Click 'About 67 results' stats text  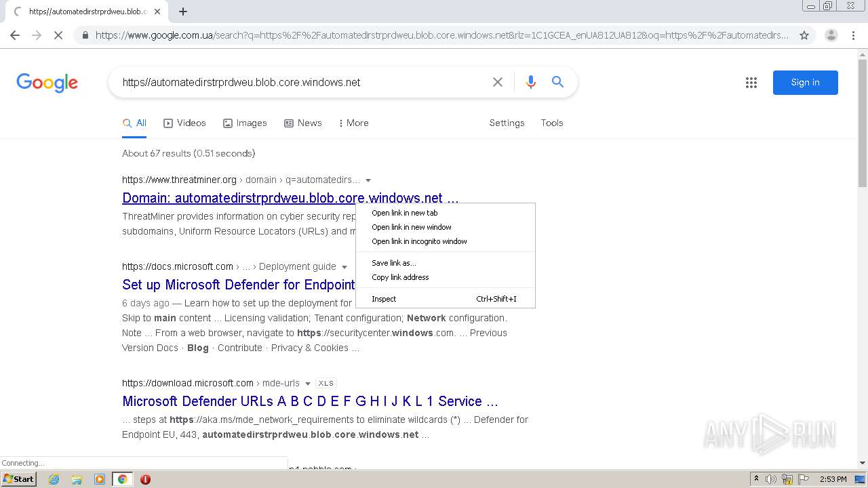tap(189, 153)
